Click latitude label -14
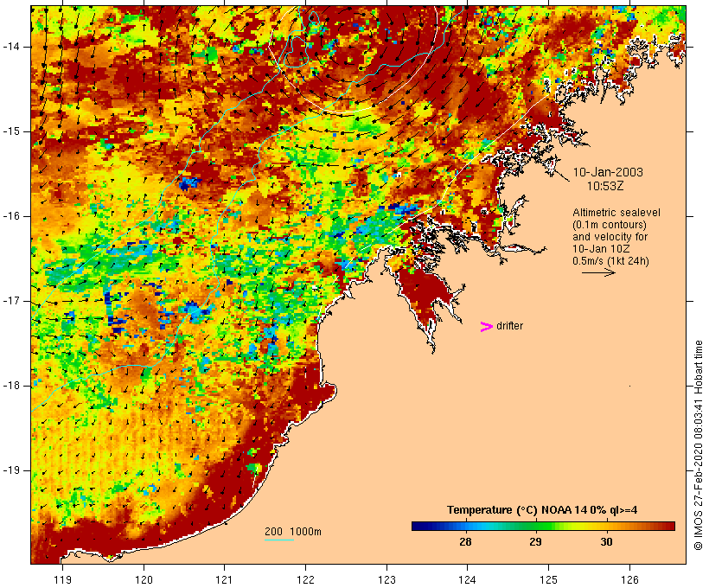Screen dimensions: 709x588 click(x=11, y=47)
